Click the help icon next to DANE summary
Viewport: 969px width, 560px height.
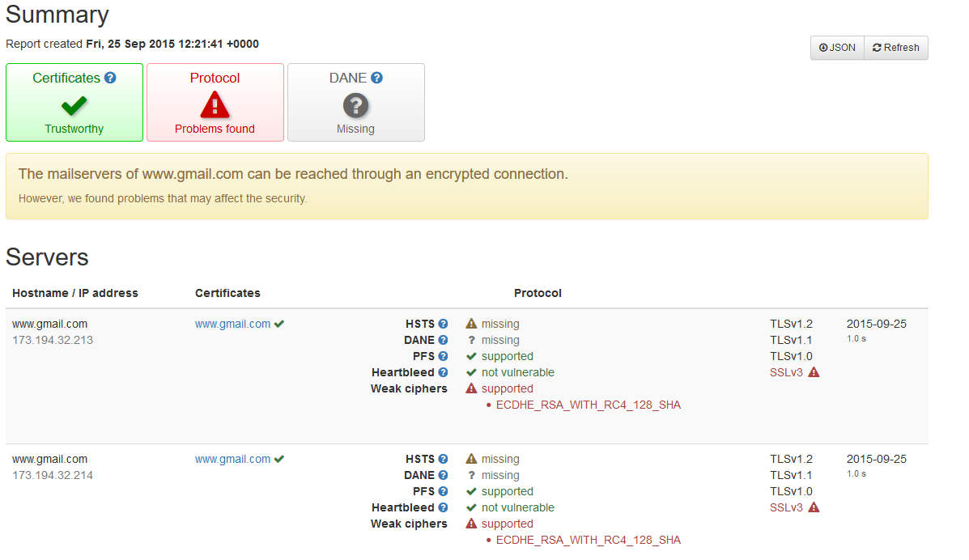point(377,78)
